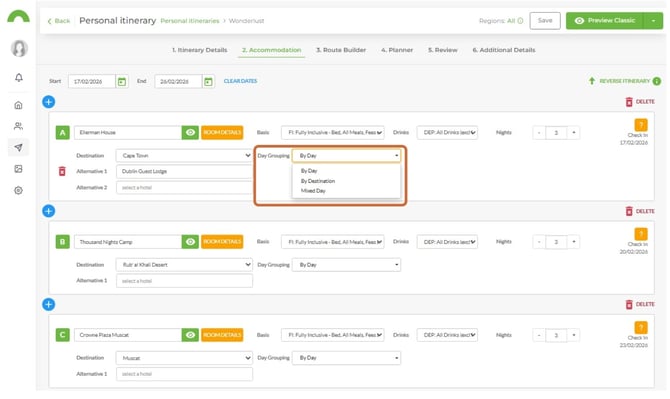Click the blue plus button above accommodation A
The height and width of the screenshot is (399, 670).
point(49,102)
